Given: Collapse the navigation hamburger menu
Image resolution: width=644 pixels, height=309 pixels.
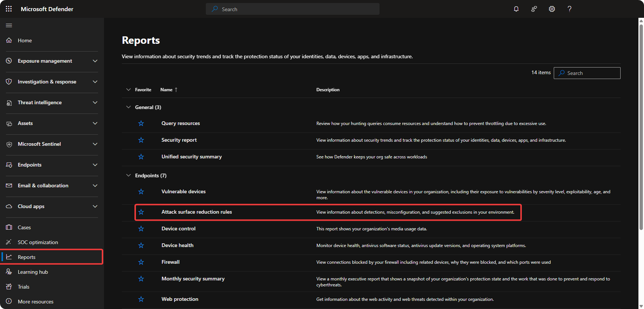Looking at the screenshot, I should pyautogui.click(x=9, y=25).
